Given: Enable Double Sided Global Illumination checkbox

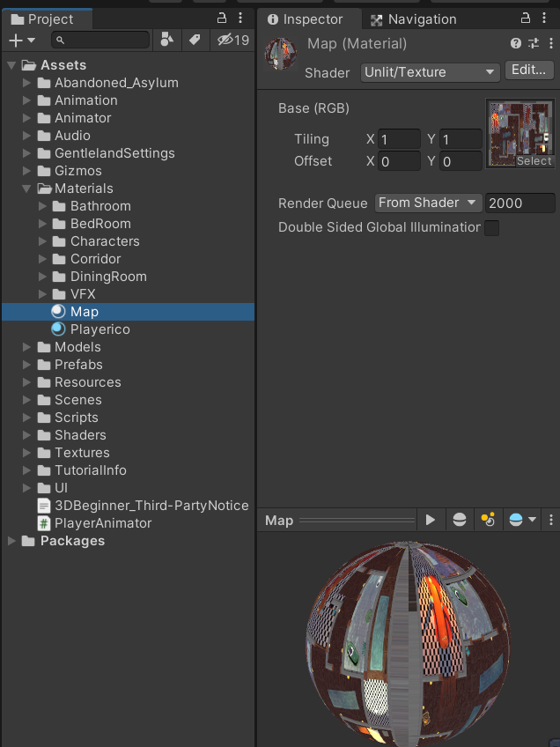Looking at the screenshot, I should (492, 228).
